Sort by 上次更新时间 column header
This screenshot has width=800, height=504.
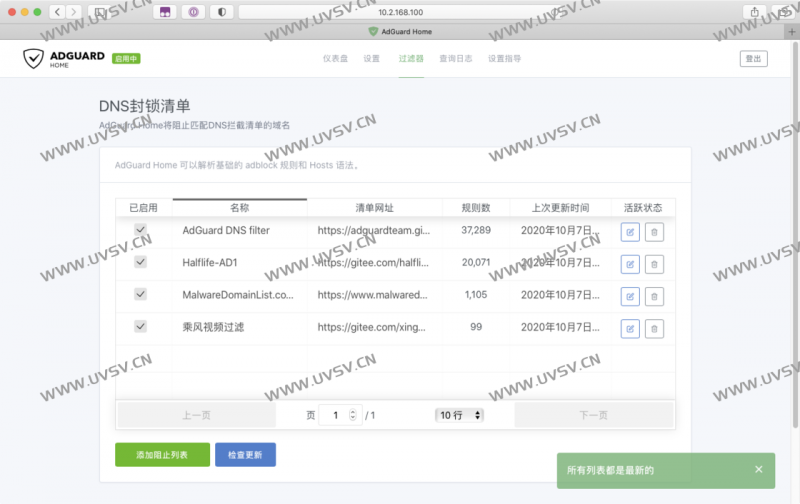[560, 208]
